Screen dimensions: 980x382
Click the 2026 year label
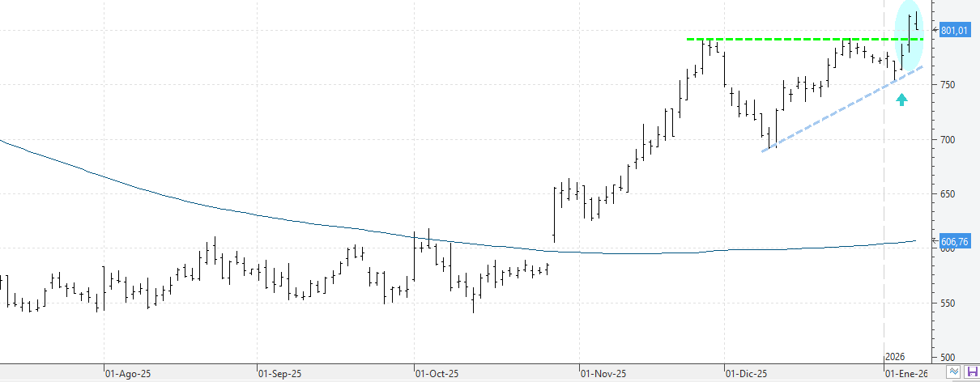tap(895, 357)
